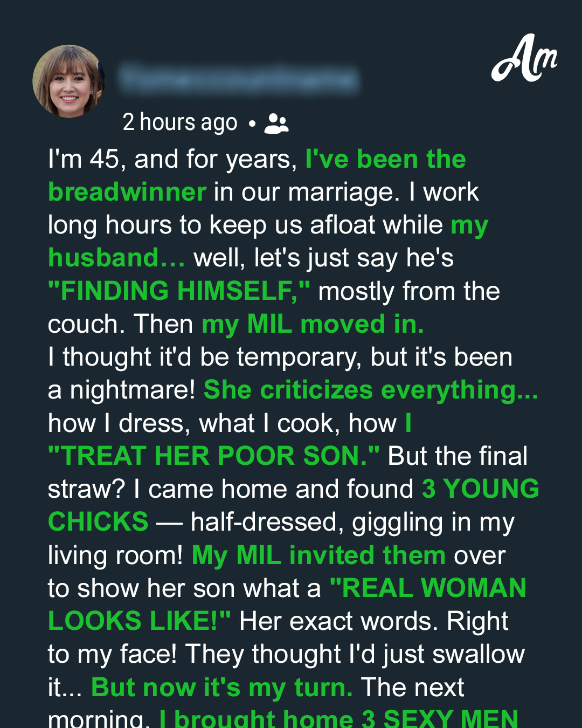Click the Am logo
The height and width of the screenshot is (728, 582).
[x=524, y=58]
